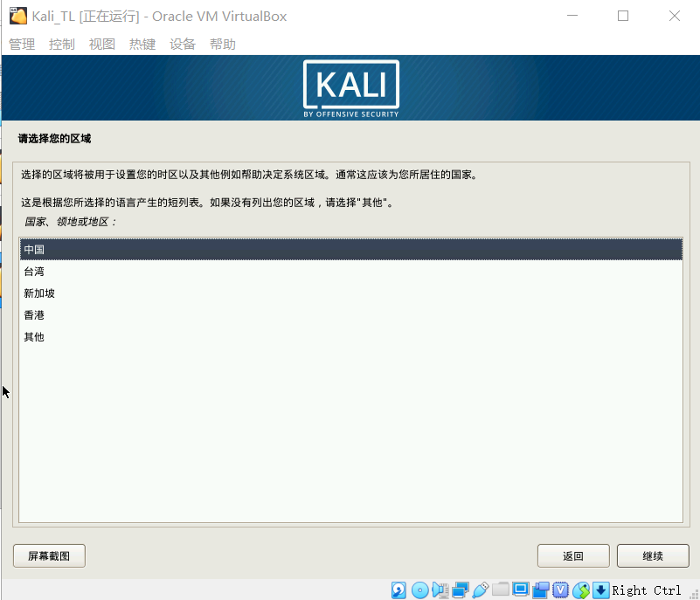Click the 返回 button
This screenshot has height=600, width=700.
tap(573, 555)
